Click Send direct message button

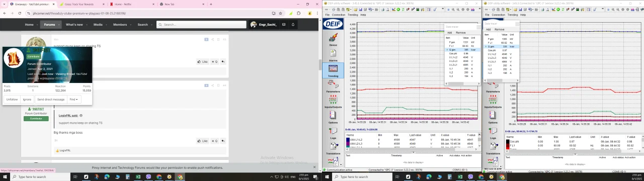point(50,100)
